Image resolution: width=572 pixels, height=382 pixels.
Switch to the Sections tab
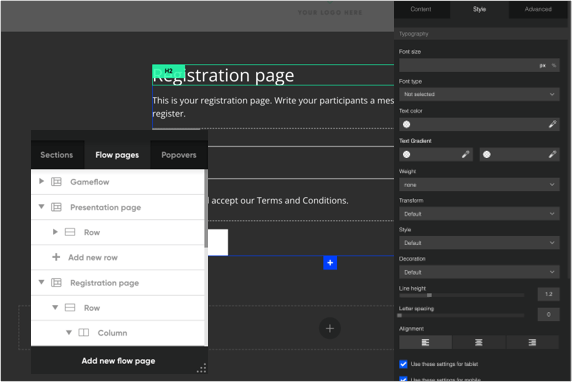tap(57, 155)
